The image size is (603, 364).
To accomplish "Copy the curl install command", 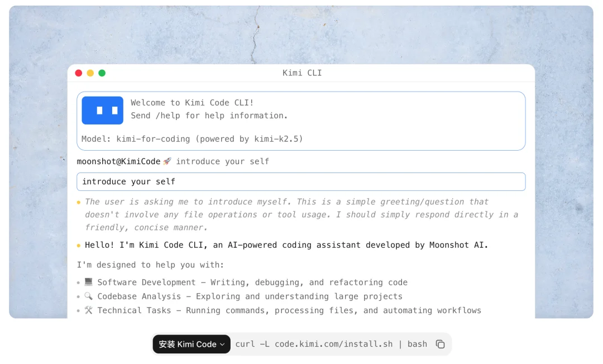I will tap(440, 344).
